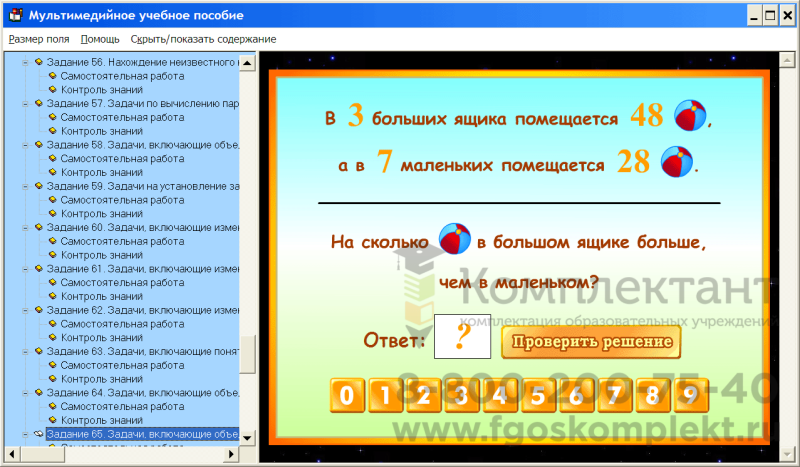Click digit 3 tile
This screenshot has width=800, height=467.
point(462,395)
